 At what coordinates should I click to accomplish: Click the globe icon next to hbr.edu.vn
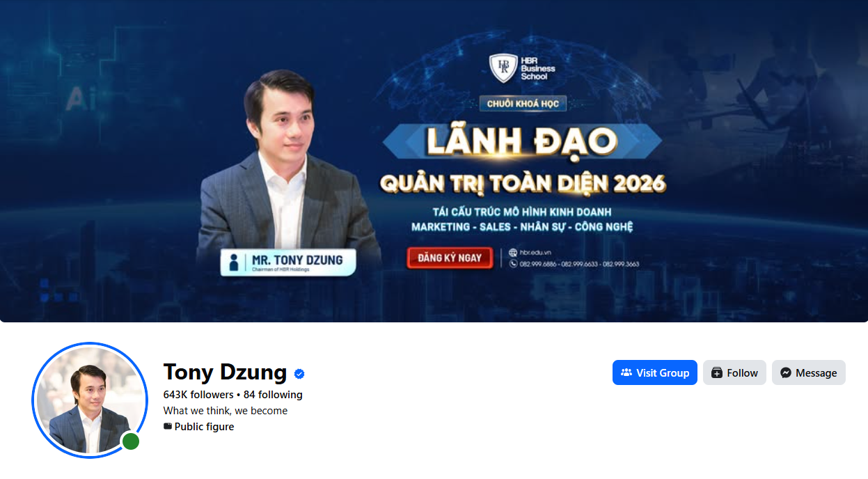pos(513,253)
